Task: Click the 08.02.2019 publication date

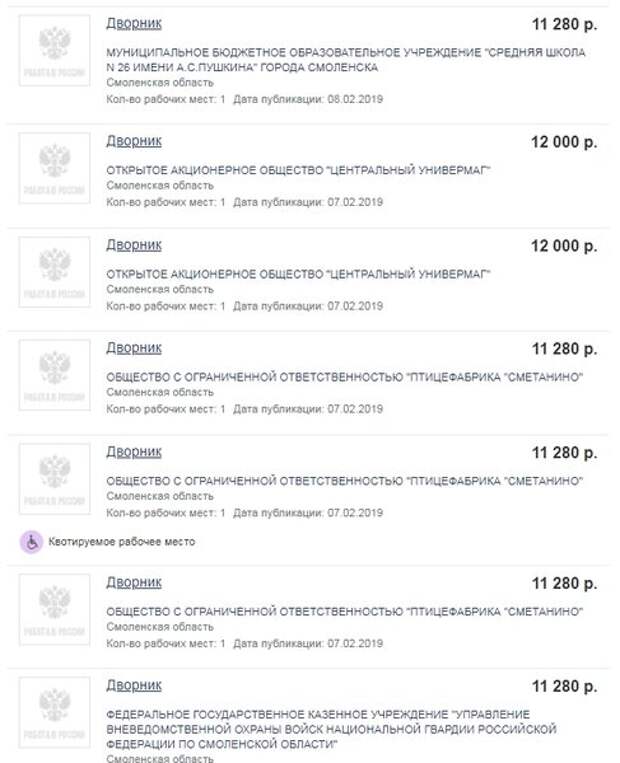Action: click(355, 99)
